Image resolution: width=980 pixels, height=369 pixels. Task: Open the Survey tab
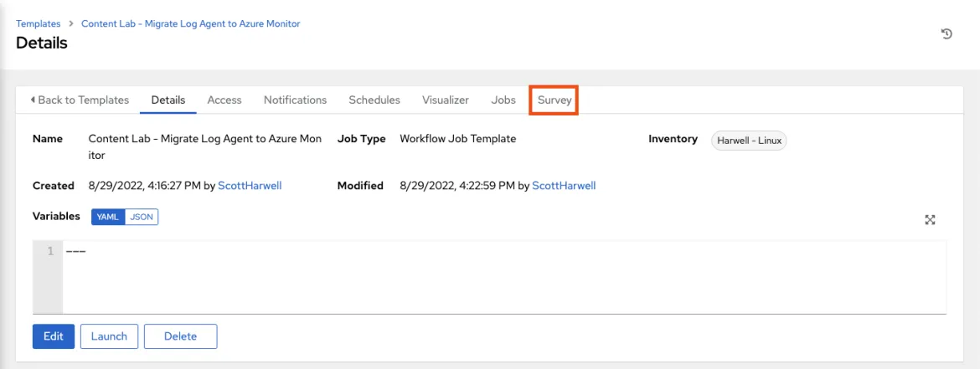click(554, 100)
